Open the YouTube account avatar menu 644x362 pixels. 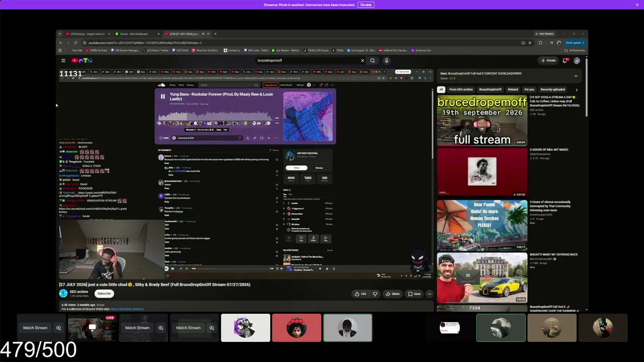[577, 60]
